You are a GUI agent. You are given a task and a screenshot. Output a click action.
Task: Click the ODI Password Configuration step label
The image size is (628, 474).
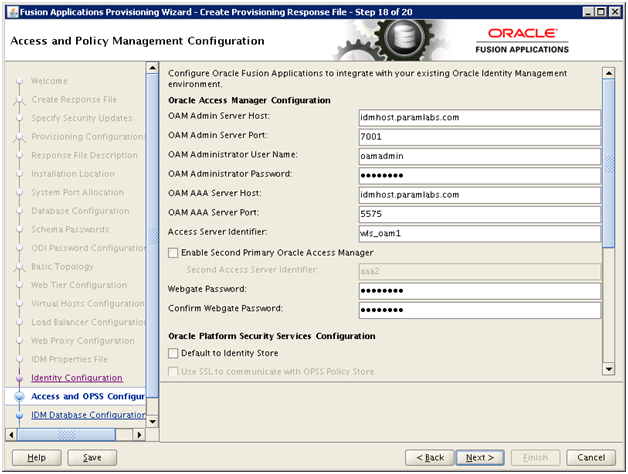click(x=89, y=248)
